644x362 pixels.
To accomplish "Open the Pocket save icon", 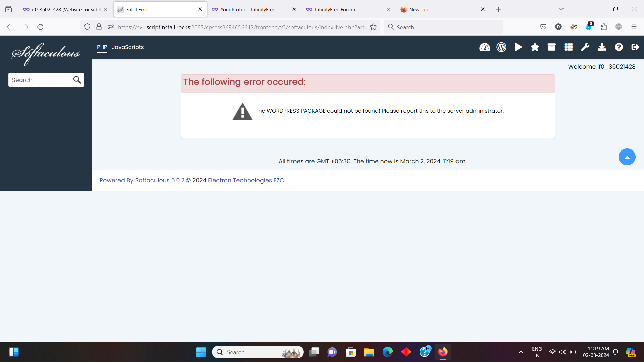I will coord(543,27).
